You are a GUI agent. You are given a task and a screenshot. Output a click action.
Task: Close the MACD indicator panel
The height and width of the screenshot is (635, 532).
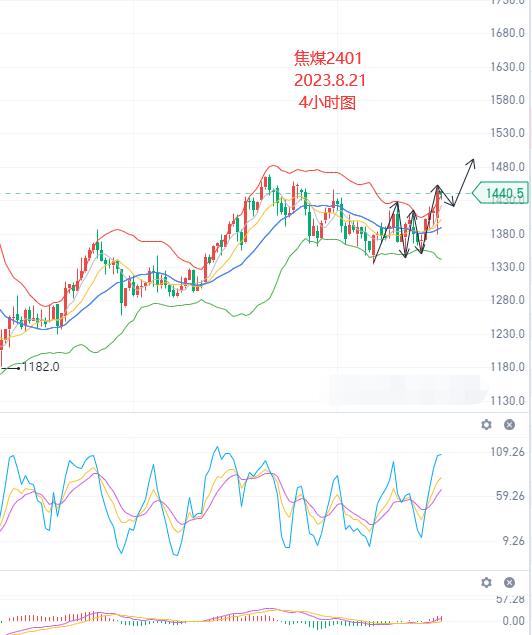tap(509, 582)
